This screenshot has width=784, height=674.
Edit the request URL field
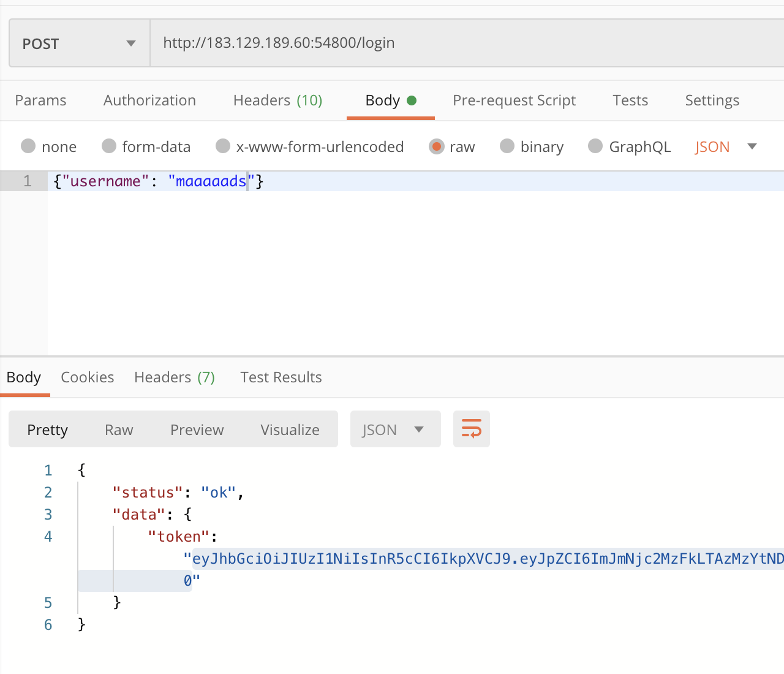tap(467, 43)
